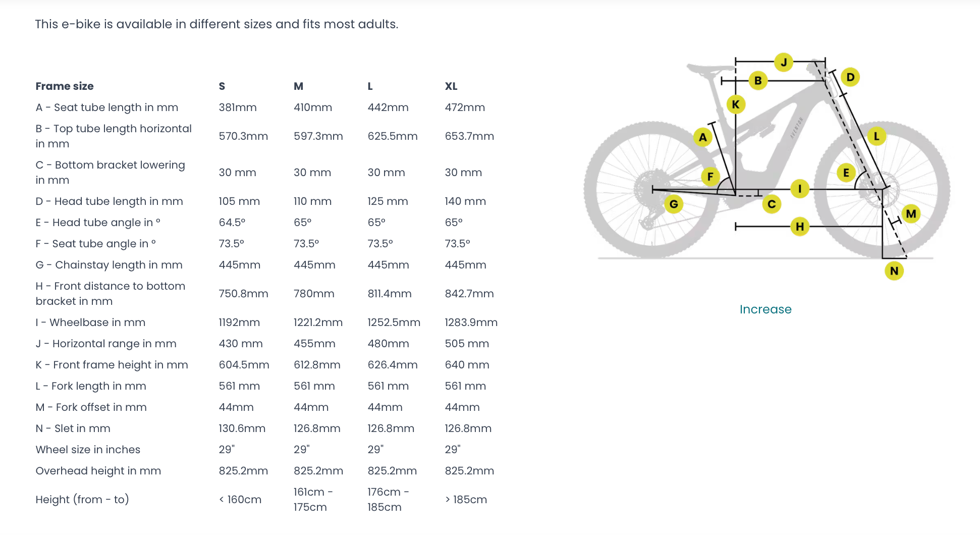The height and width of the screenshot is (535, 980).
Task: Click the yellow I wheelbase marker
Action: [800, 189]
